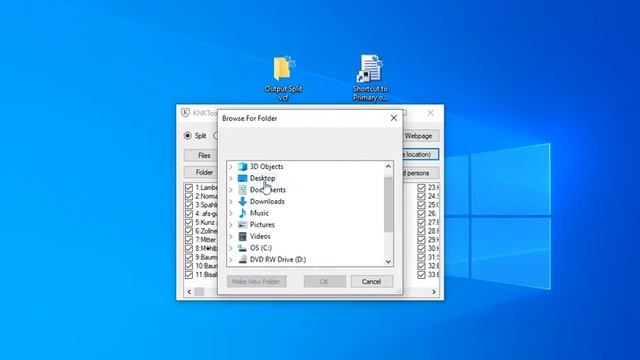Select the Videos film icon
Screen dimensions: 640x360
click(x=242, y=236)
